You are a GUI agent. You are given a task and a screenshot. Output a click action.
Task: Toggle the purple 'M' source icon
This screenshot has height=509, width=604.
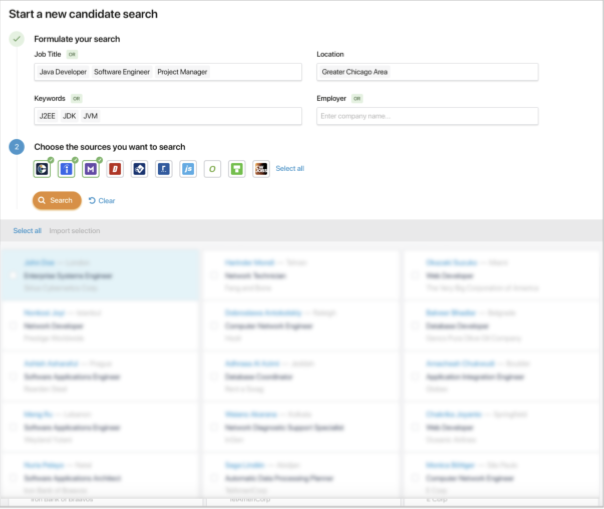point(90,169)
